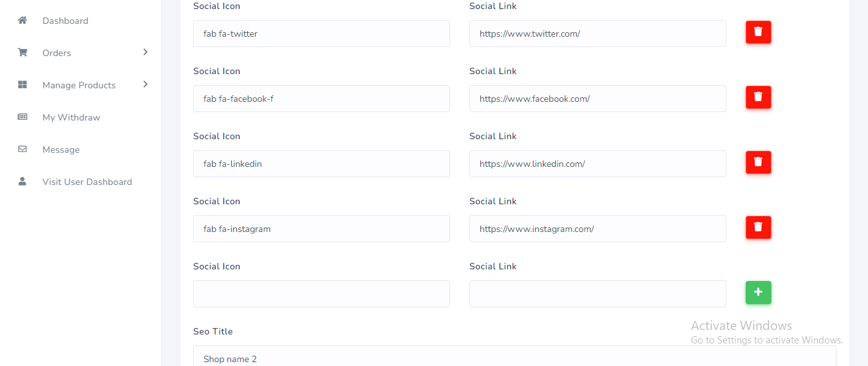
Task: Open My Withdraw from the sidebar
Action: click(x=71, y=117)
